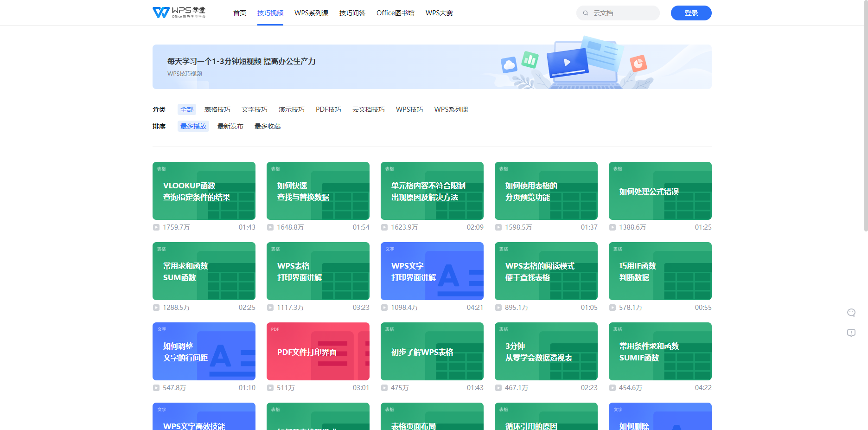Open the 单元格内容不符合限制 video
This screenshot has height=430, width=868.
(432, 191)
